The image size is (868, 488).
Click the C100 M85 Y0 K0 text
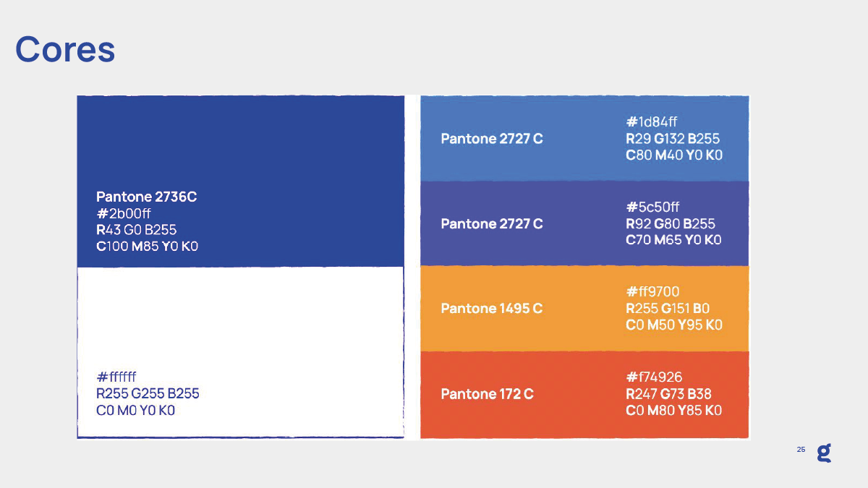tap(148, 247)
